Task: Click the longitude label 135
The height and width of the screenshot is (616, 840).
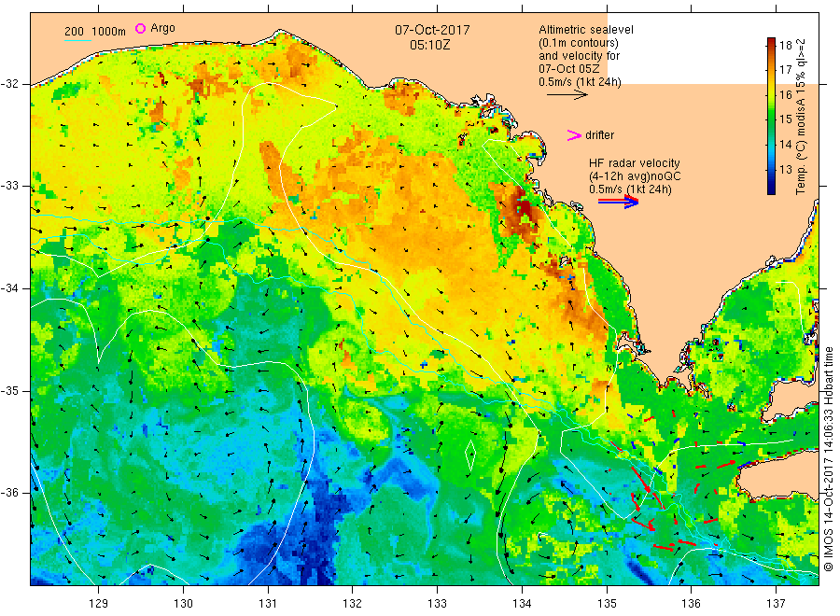Action: pos(607,603)
